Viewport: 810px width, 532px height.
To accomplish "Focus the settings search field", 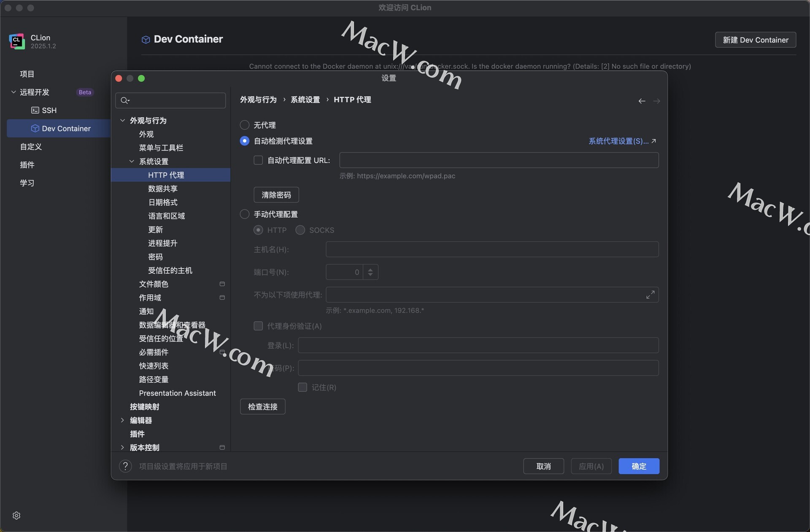I will [170, 100].
